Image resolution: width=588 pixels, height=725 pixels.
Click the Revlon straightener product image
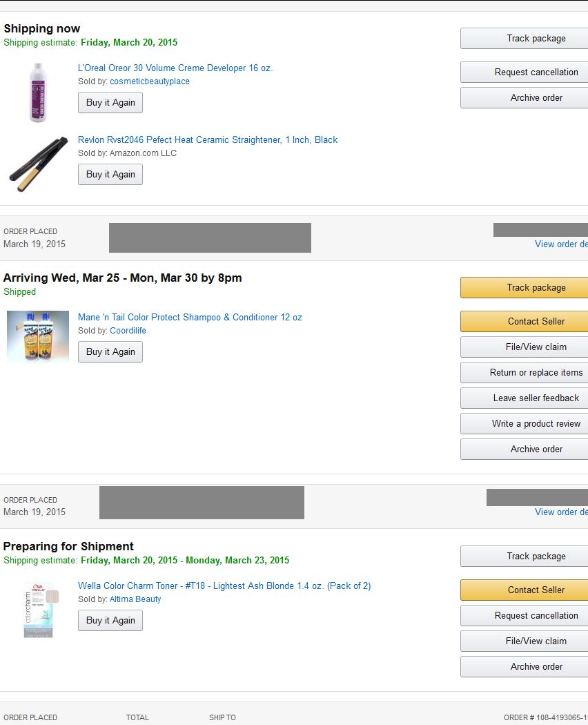(x=38, y=164)
